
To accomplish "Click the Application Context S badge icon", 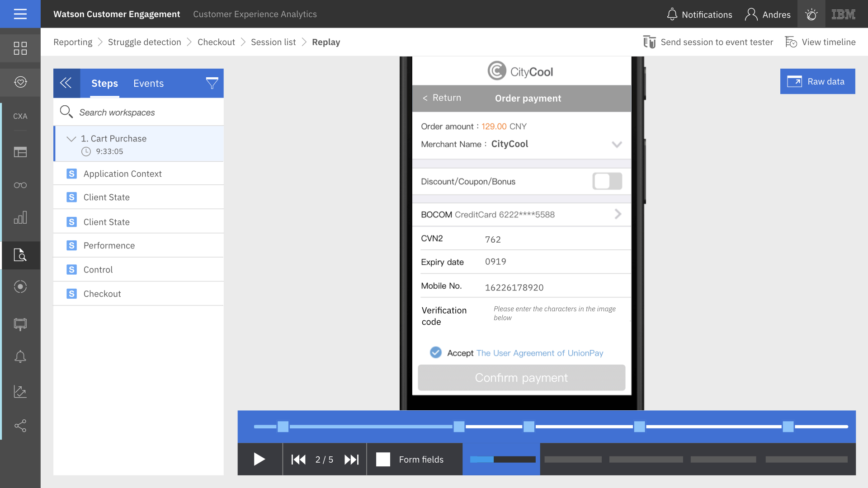I will 71,174.
